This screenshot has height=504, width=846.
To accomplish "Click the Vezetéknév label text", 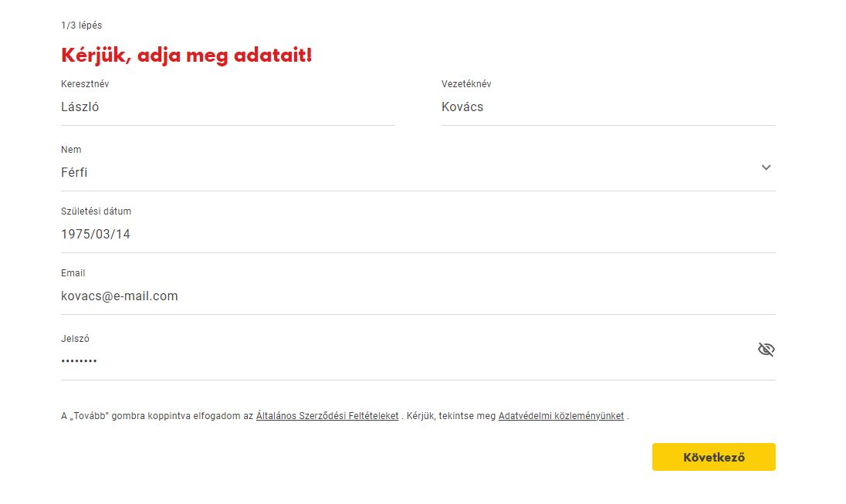I will click(x=466, y=84).
